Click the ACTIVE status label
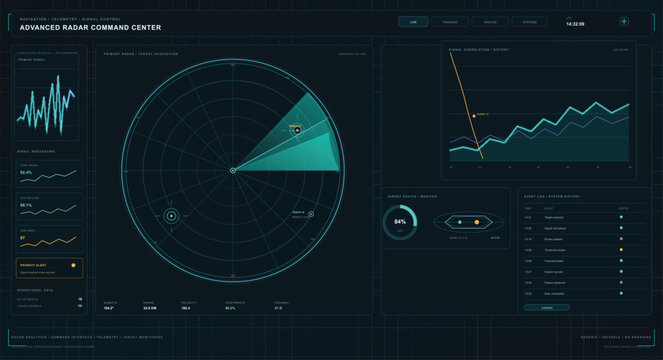 point(495,238)
